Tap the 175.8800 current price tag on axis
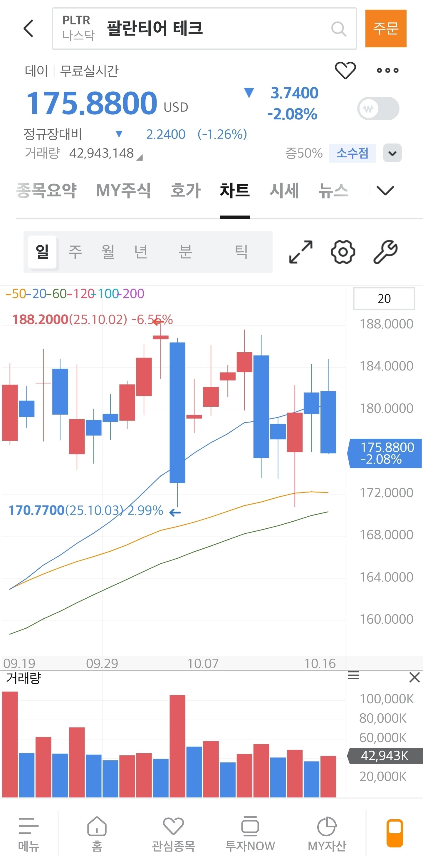Screen dimensions: 423x868 [x=385, y=453]
